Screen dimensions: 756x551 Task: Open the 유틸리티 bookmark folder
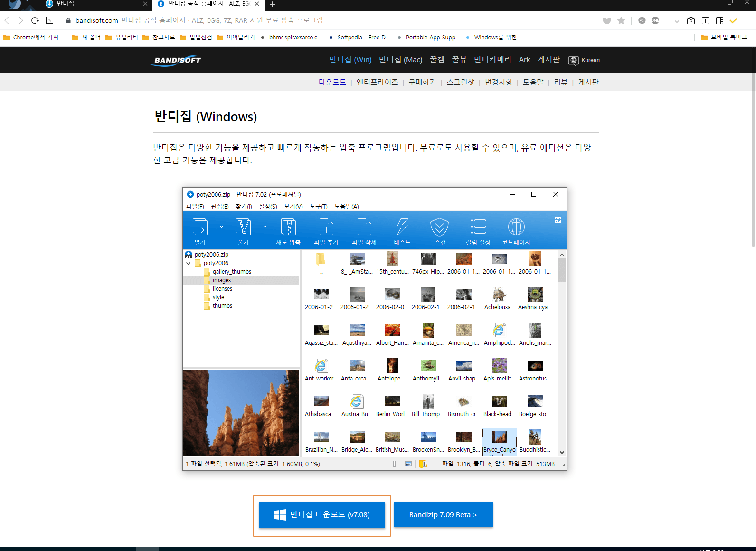pos(122,37)
